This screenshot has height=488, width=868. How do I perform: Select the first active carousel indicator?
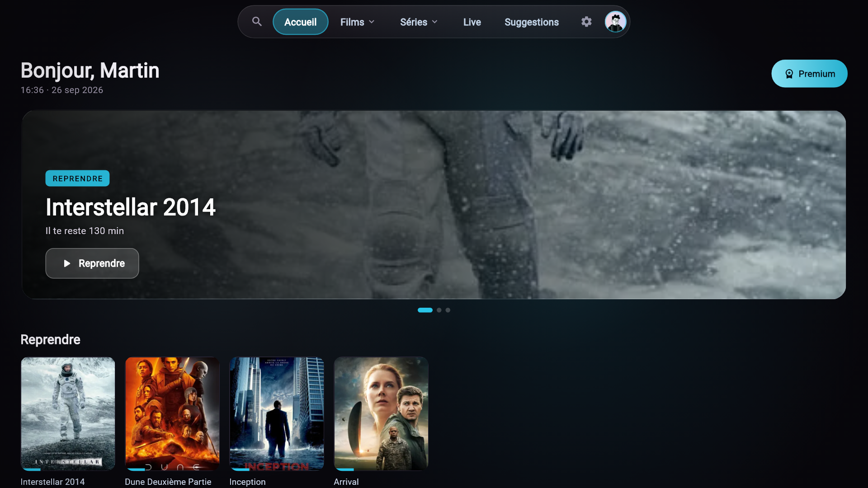coord(425,310)
